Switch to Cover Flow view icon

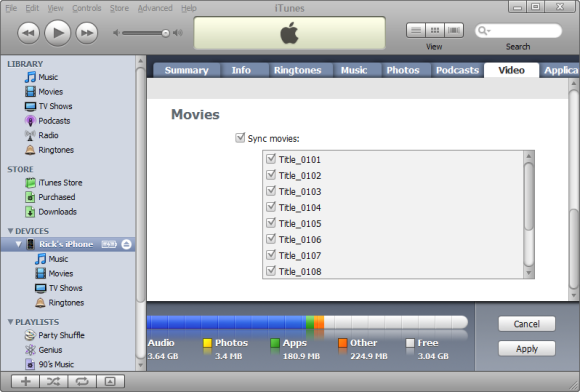coord(454,30)
